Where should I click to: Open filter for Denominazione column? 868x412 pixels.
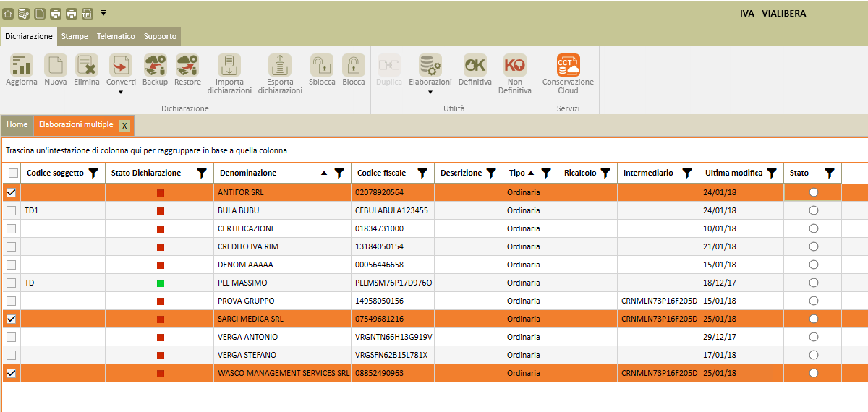point(339,173)
